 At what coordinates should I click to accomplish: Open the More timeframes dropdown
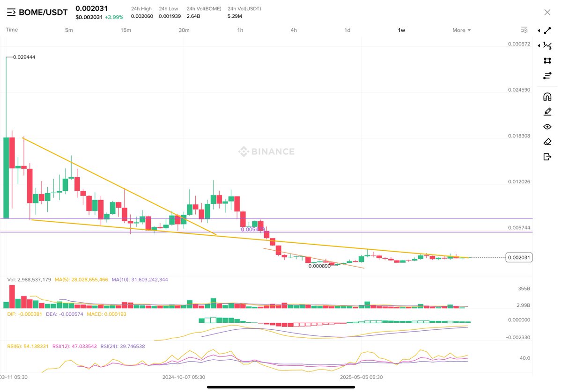coord(462,30)
